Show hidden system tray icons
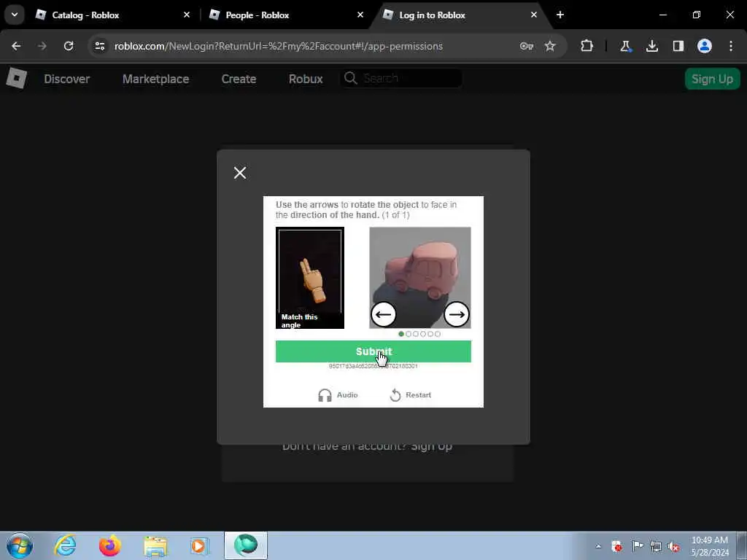This screenshot has height=560, width=747. coord(598,546)
